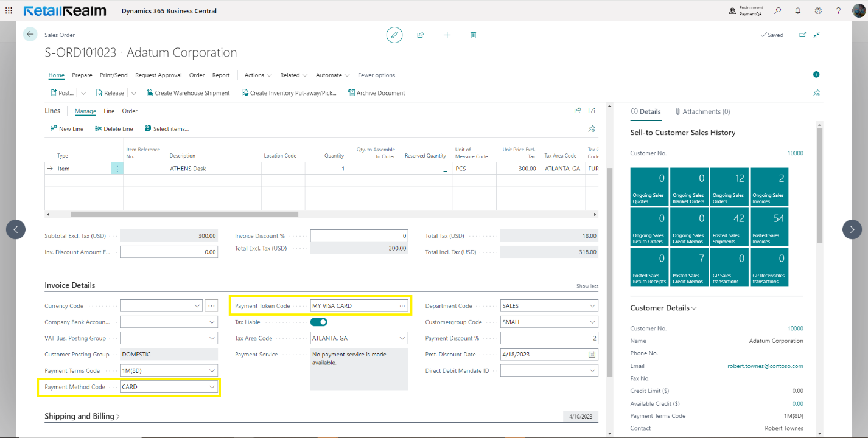Open settings gear icon

[x=818, y=11]
